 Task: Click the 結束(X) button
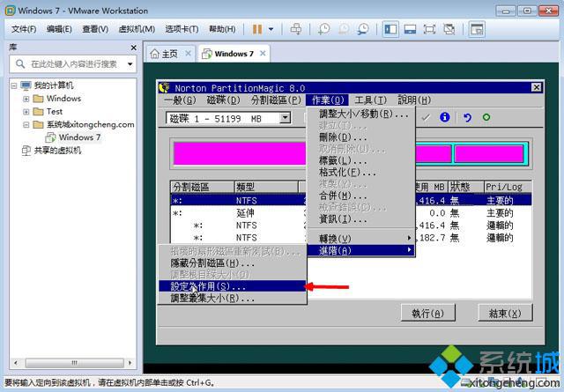click(x=505, y=314)
